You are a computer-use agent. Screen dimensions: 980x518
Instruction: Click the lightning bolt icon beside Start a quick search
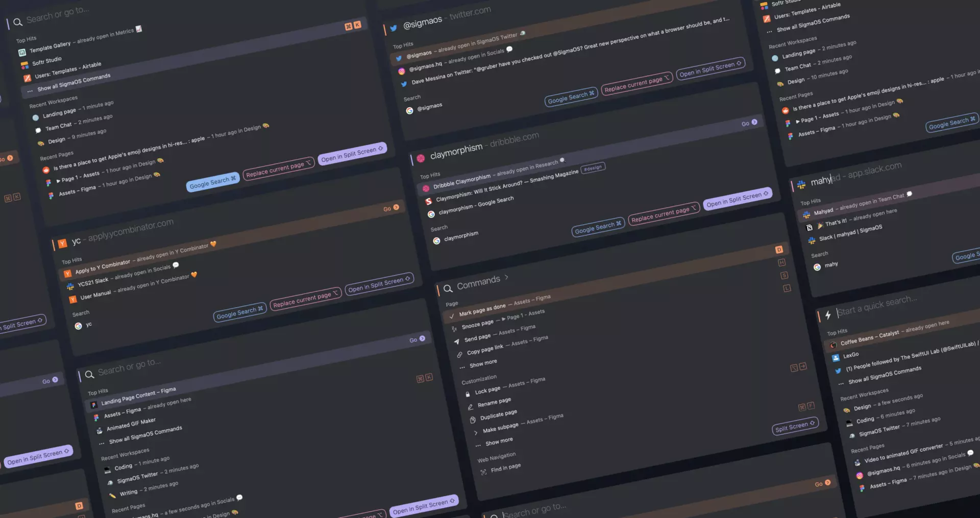[x=828, y=315]
